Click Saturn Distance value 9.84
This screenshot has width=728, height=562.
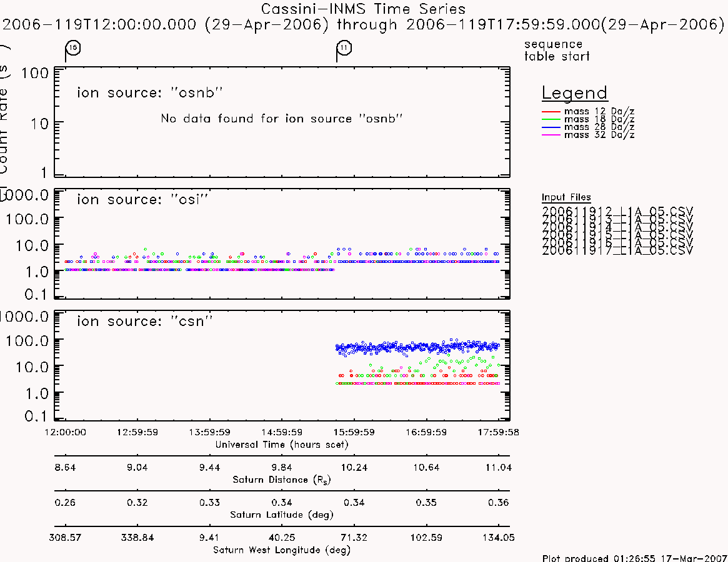tap(282, 467)
